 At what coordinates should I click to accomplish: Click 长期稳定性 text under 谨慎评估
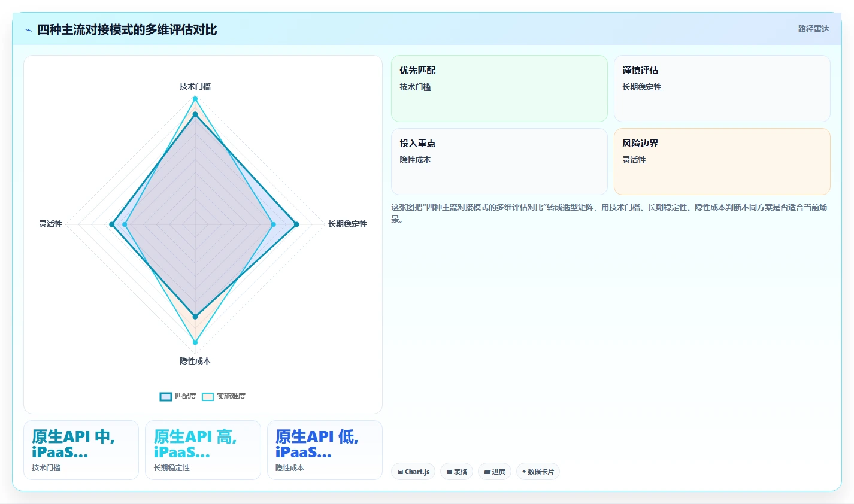(642, 87)
